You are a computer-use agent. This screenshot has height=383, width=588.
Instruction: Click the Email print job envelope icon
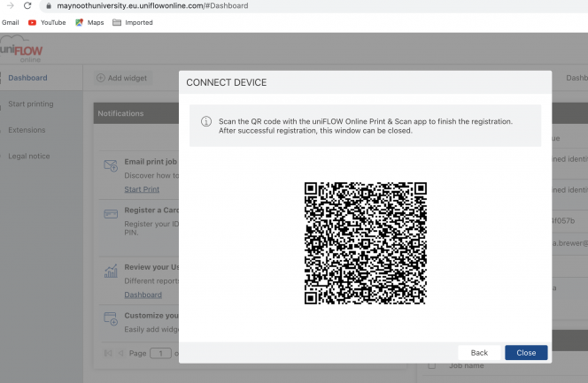click(x=111, y=166)
